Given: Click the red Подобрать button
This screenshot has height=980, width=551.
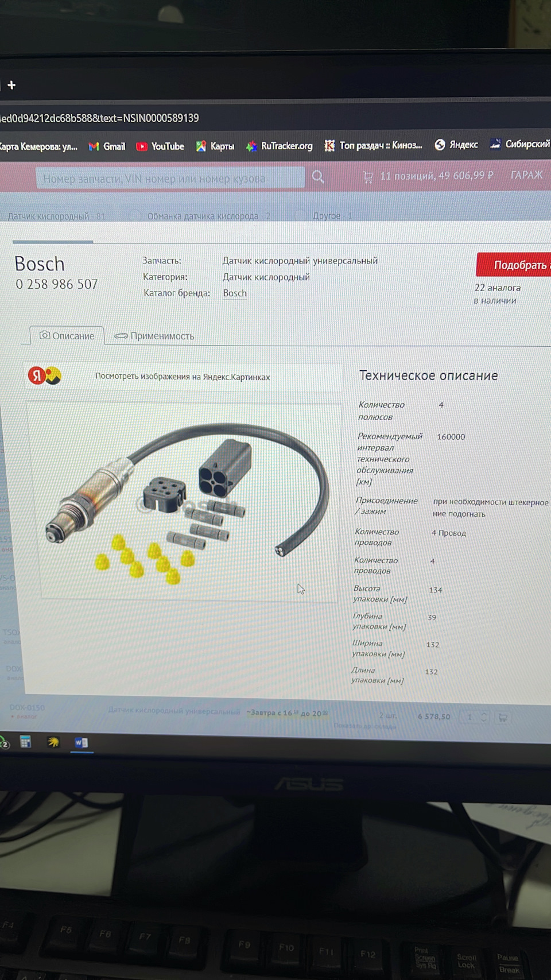Looking at the screenshot, I should click(514, 265).
